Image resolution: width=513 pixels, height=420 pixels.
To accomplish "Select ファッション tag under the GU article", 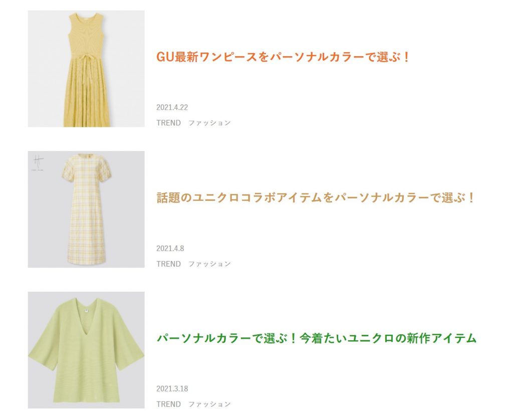I will coord(210,123).
